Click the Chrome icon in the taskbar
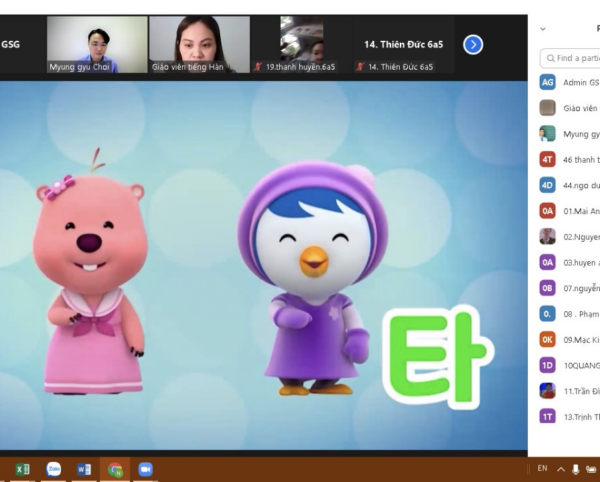Screen dimensions: 600x482 click(115, 469)
